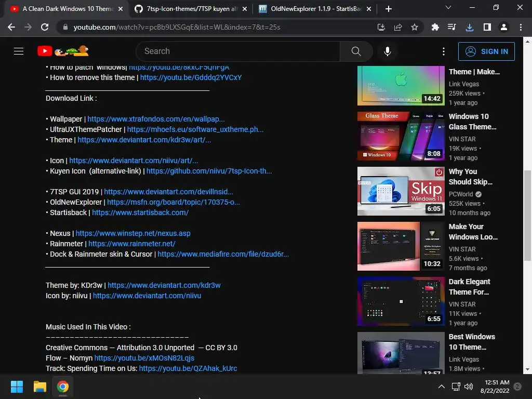Click the SIGN IN button
The height and width of the screenshot is (399, 532).
[486, 51]
